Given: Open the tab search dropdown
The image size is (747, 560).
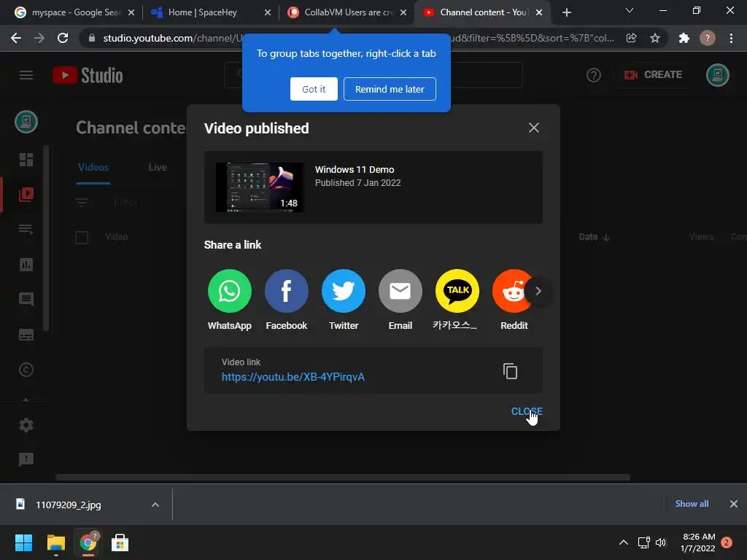Looking at the screenshot, I should pos(630,10).
